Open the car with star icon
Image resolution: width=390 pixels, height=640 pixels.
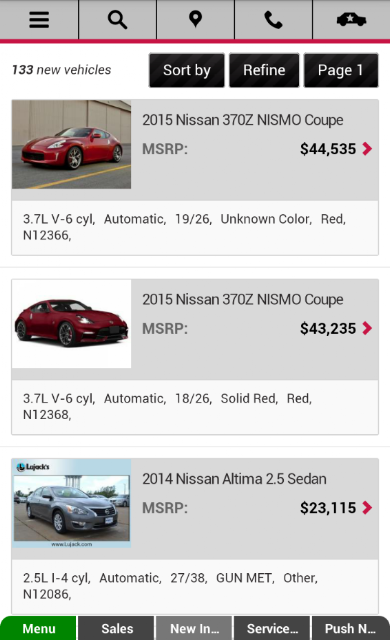[x=351, y=19]
